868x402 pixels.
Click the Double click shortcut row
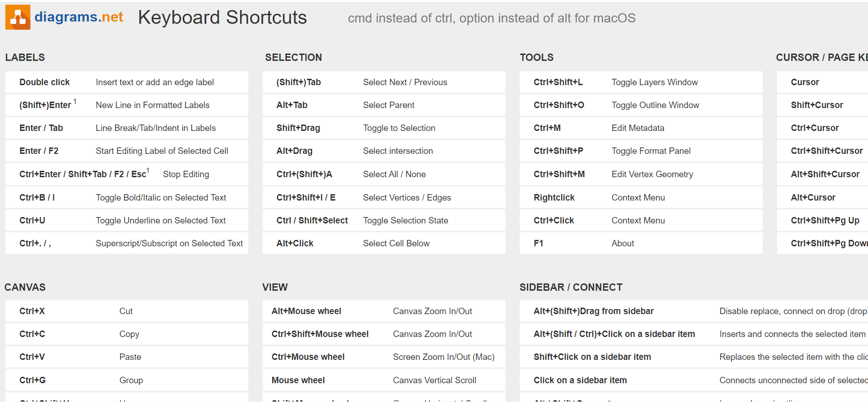(126, 82)
